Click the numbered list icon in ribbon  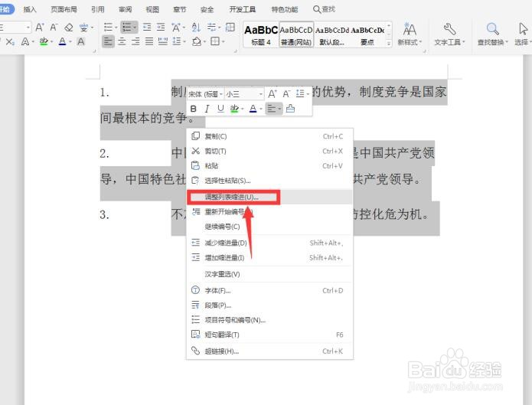tap(127, 27)
